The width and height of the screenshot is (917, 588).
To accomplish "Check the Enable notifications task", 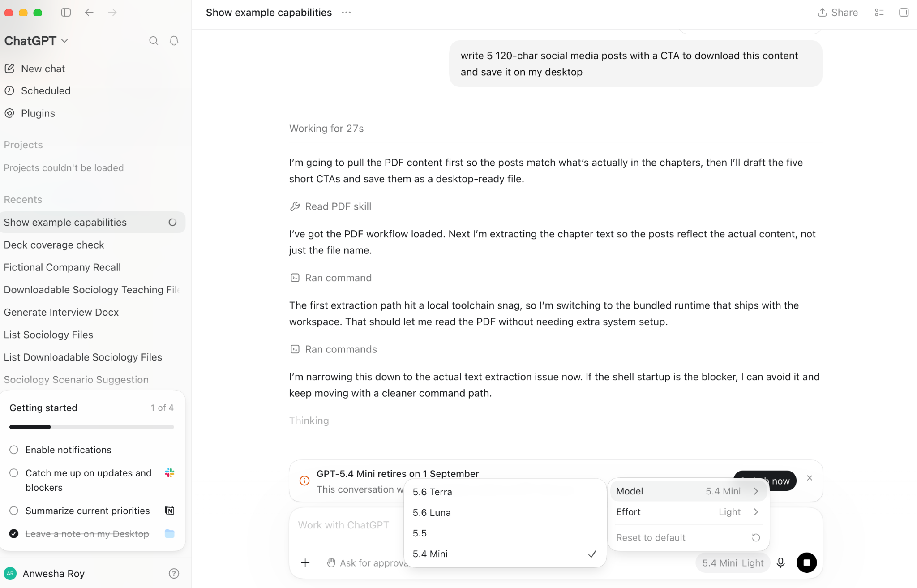I will (14, 450).
